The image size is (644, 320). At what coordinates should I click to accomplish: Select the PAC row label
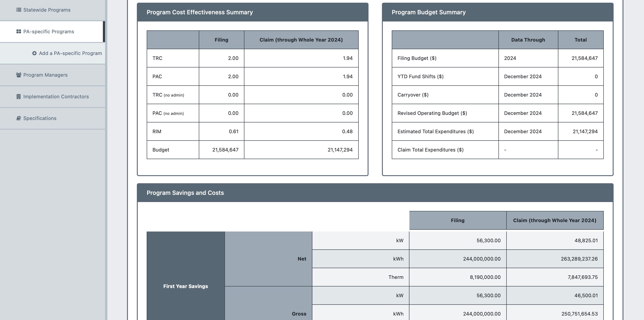pos(157,76)
